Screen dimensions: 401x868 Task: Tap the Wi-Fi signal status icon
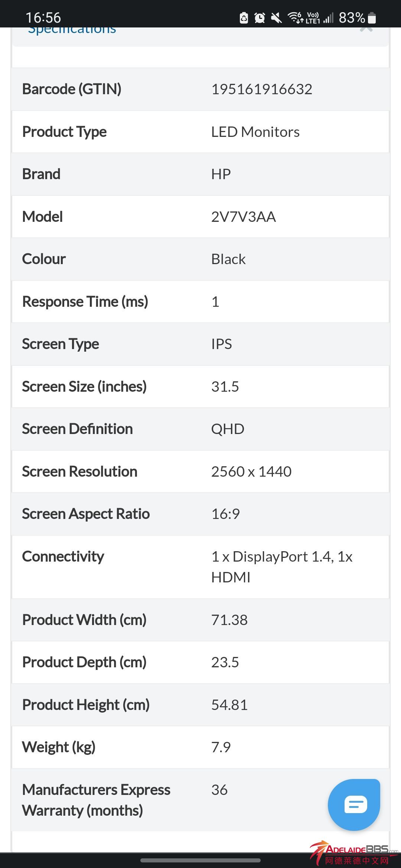(296, 17)
